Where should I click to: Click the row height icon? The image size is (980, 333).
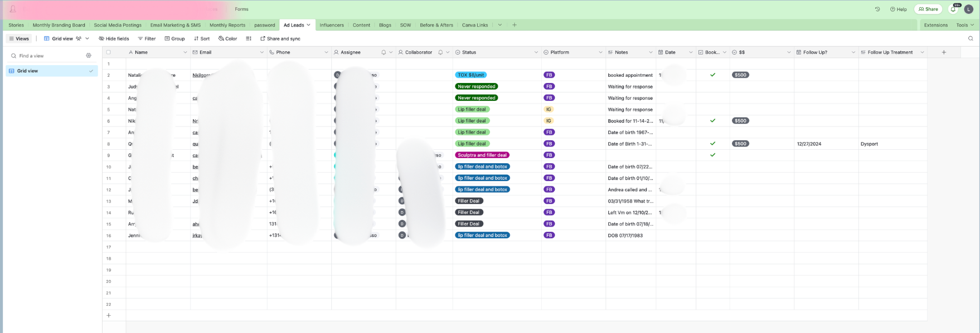coord(249,38)
